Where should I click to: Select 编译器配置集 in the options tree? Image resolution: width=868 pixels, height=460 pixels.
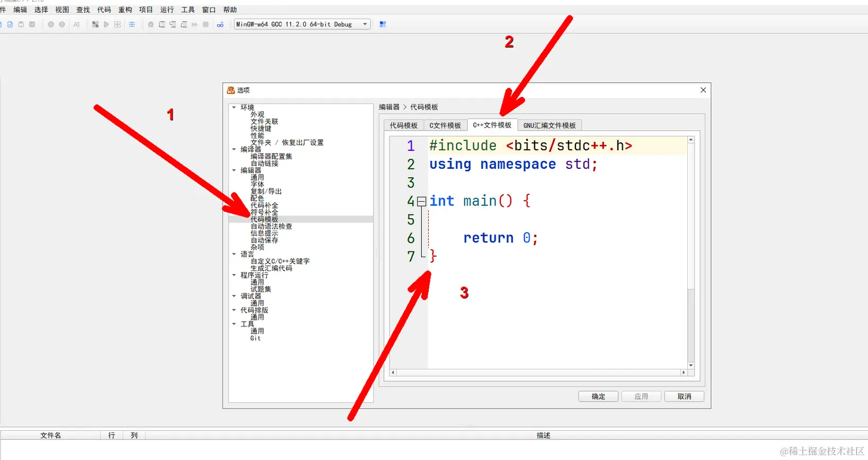coord(271,156)
